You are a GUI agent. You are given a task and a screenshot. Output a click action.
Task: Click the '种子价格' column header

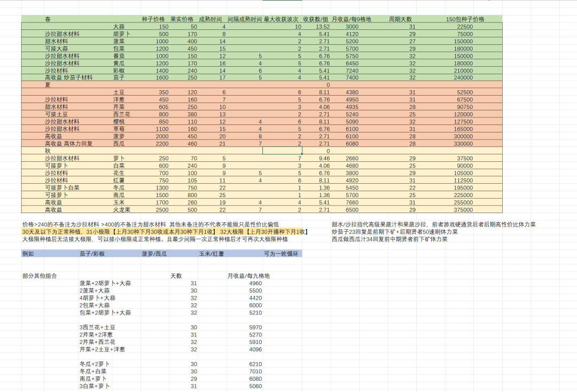point(153,19)
